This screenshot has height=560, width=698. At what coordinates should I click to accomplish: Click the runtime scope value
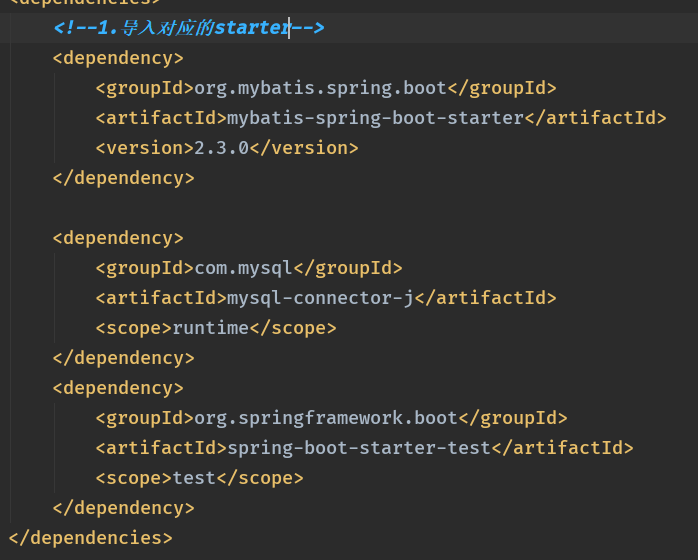coord(210,328)
